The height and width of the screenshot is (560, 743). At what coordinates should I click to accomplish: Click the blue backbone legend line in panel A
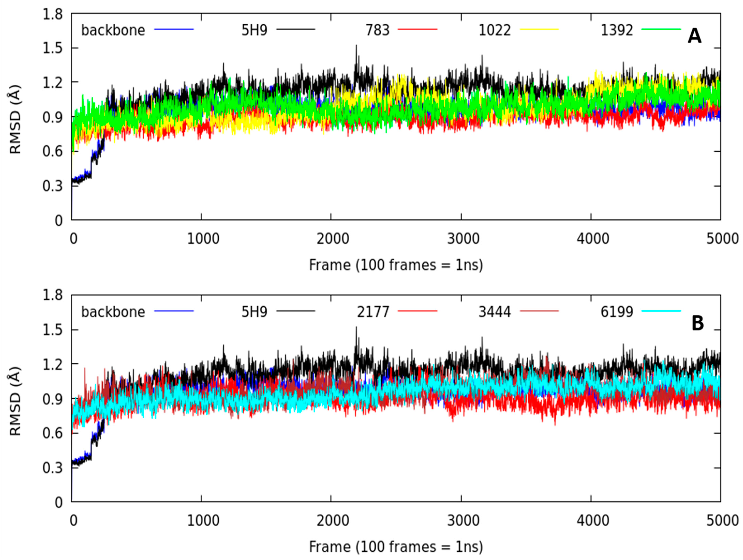coord(174,30)
